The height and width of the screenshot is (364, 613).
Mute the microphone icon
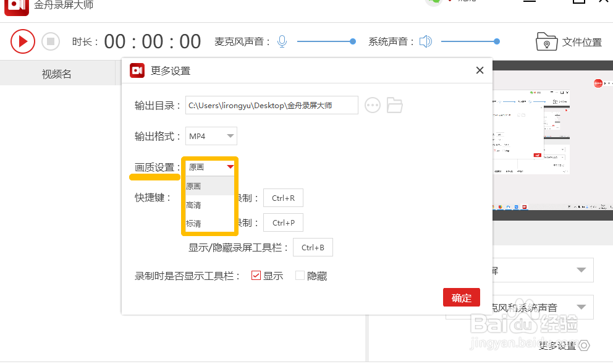tap(282, 41)
